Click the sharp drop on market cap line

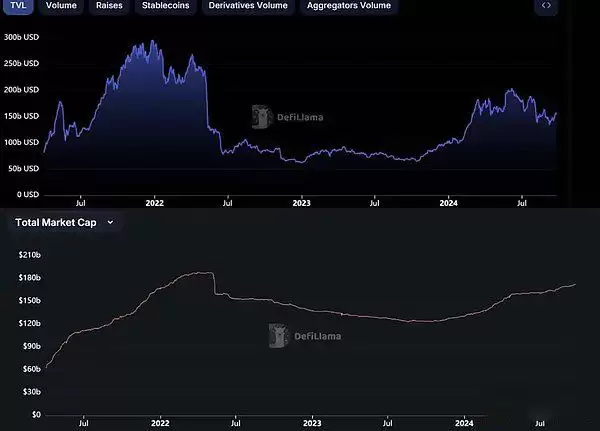tap(215, 283)
